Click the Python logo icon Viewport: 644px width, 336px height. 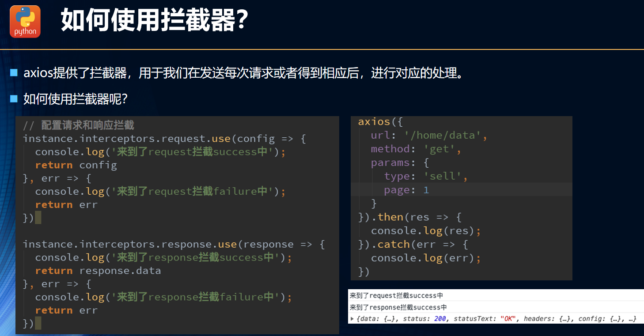pos(25,22)
